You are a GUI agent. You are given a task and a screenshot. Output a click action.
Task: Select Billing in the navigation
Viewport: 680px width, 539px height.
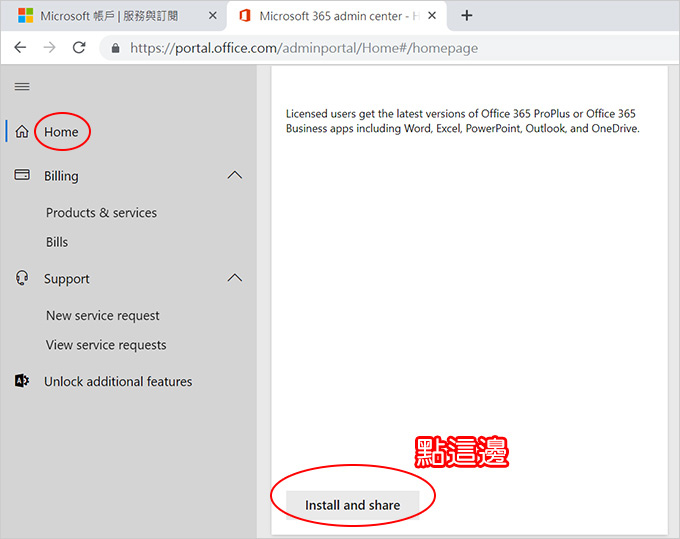pos(61,176)
